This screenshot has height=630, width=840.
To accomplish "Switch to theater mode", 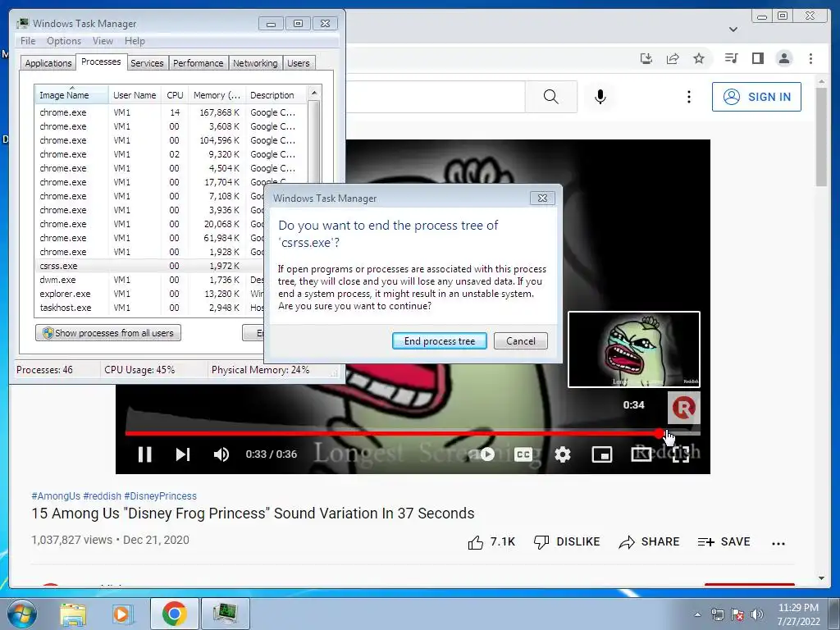I will pos(641,454).
